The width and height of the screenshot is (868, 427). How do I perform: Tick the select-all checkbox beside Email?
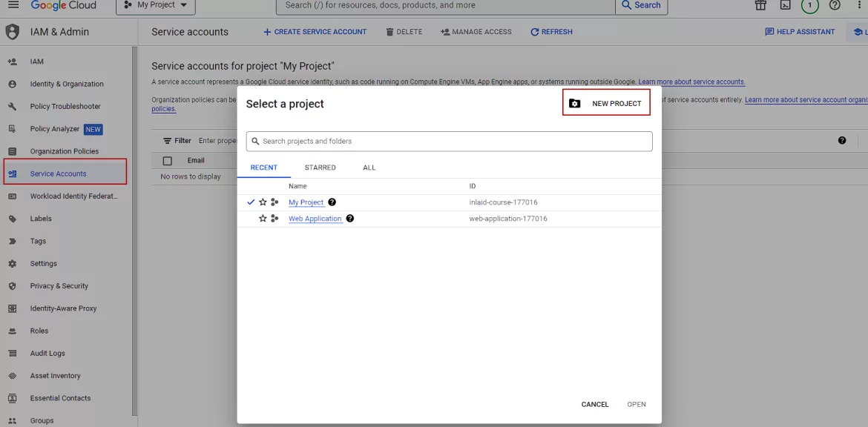(168, 161)
